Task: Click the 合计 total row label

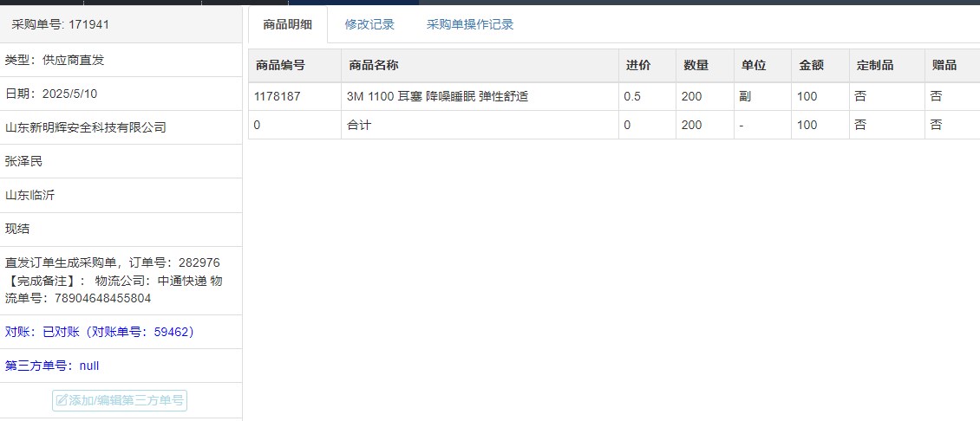Action: (x=359, y=125)
